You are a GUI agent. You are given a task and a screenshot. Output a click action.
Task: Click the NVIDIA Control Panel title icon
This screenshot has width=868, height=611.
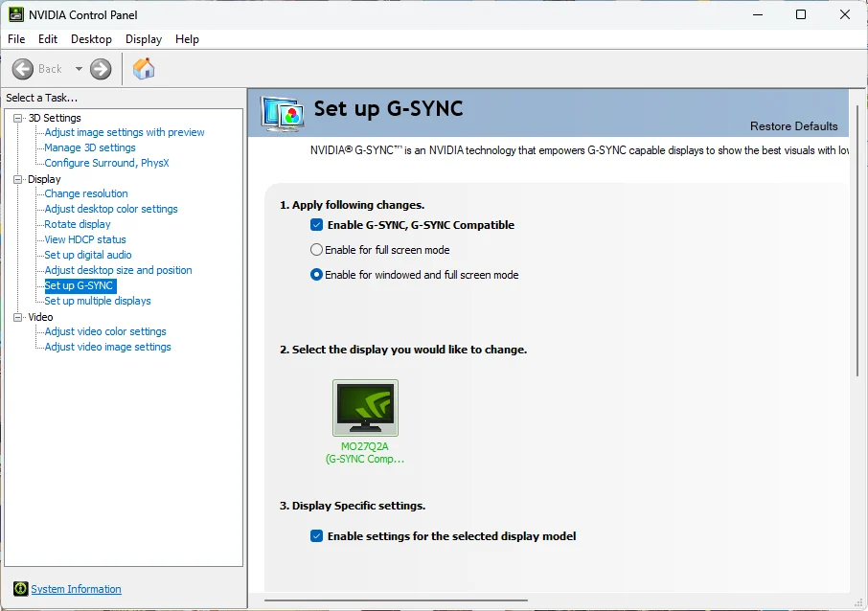click(x=16, y=14)
